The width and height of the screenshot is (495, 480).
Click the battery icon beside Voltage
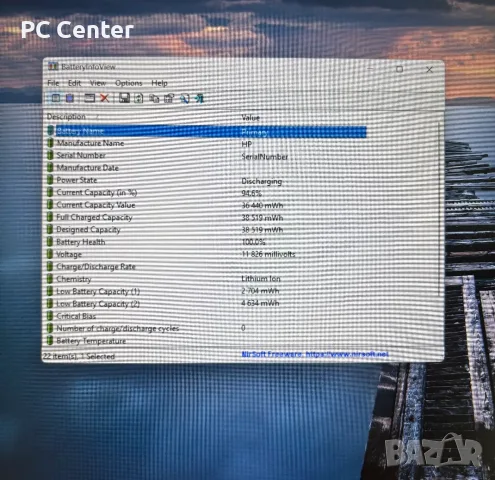[50, 254]
